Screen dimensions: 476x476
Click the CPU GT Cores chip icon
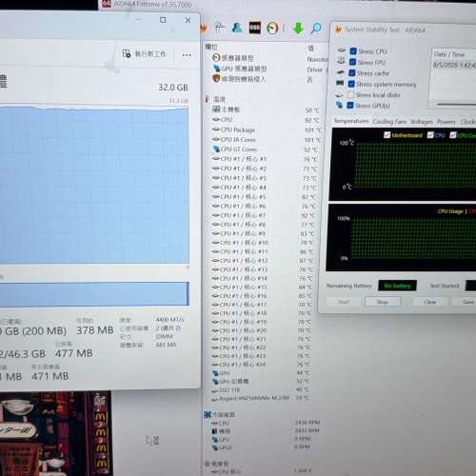click(x=216, y=149)
